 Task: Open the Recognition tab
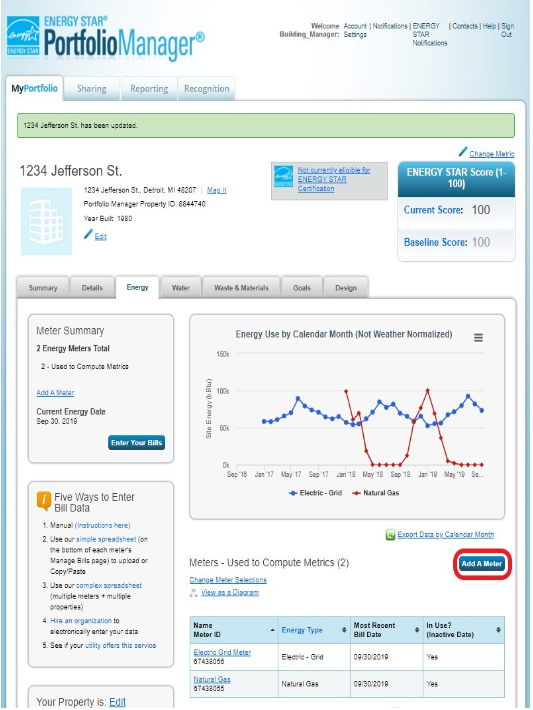[x=206, y=89]
